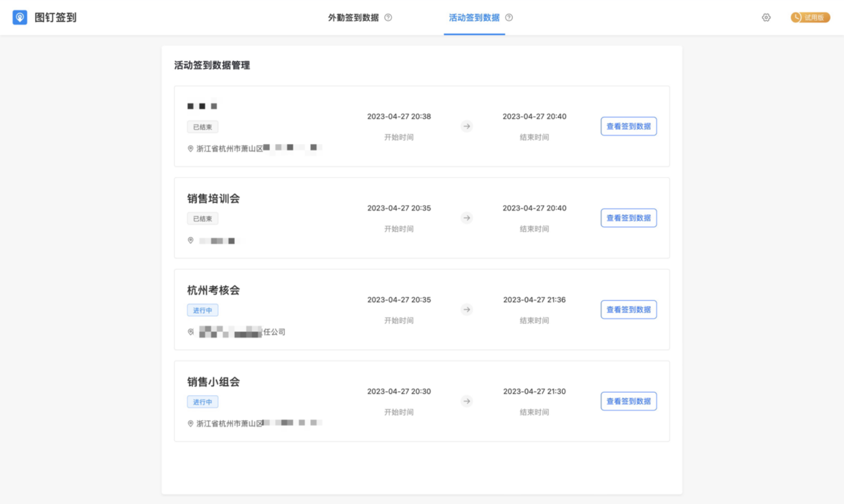Viewport: 844px width, 504px height.
Task: View sign-in data for 杭州考核会
Action: coord(628,309)
